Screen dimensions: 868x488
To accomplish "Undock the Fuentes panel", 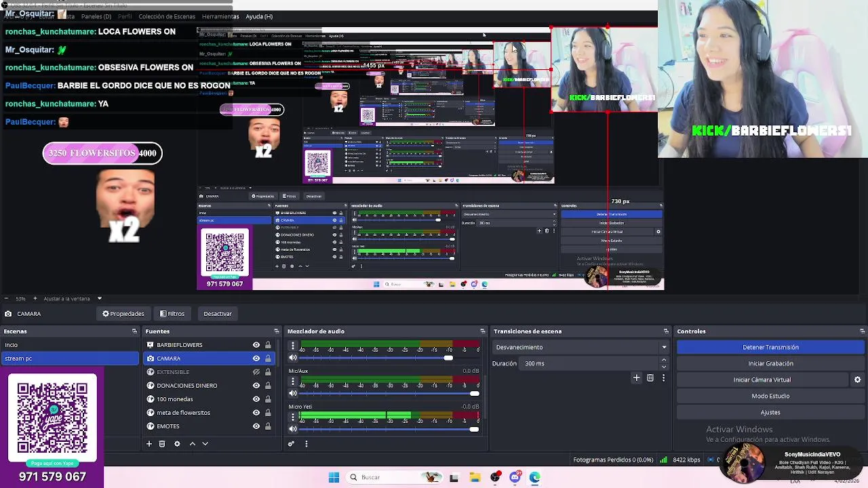I will [276, 331].
